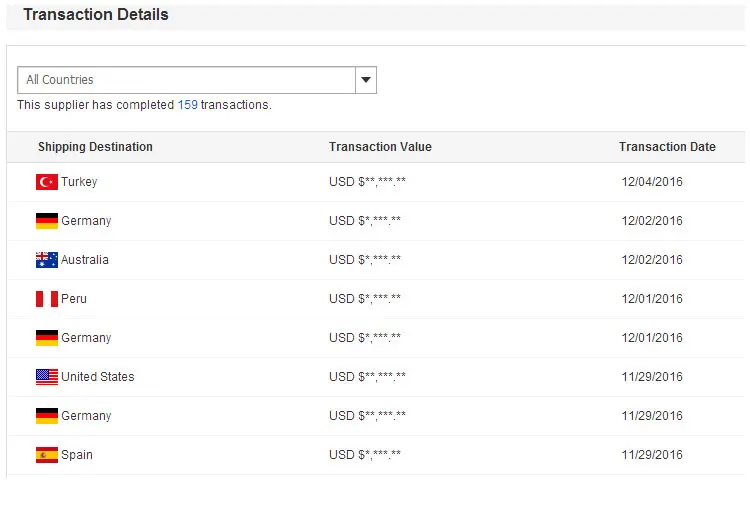Open the 159 transactions link
This screenshot has width=750, height=519.
pos(187,105)
